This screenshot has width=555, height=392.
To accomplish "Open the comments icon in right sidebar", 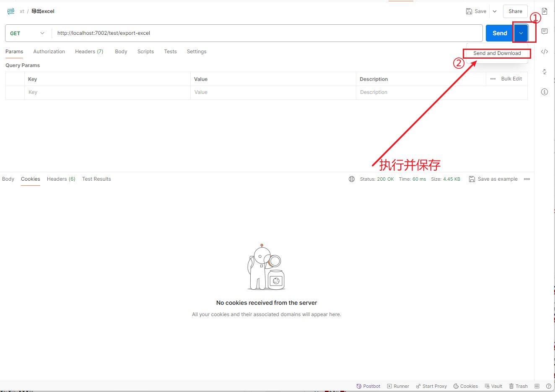I will click(545, 31).
